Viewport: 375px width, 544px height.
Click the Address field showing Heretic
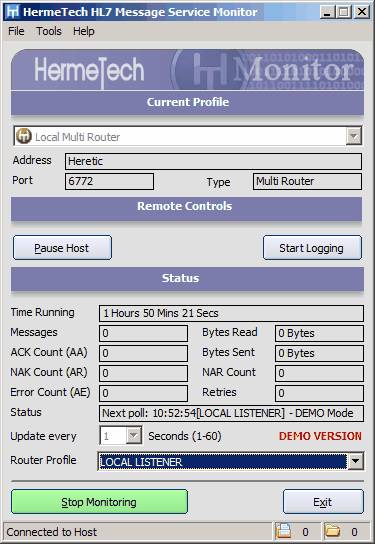pos(213,161)
